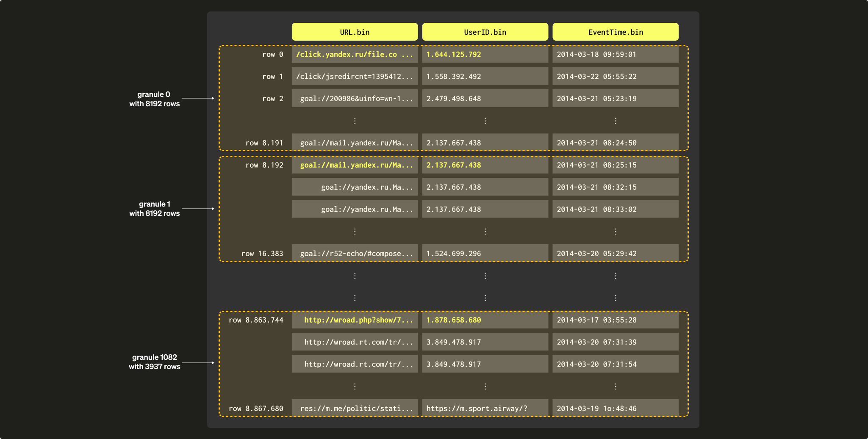Click the timestamp 2014-03-21 08:25:15 cell

point(615,165)
